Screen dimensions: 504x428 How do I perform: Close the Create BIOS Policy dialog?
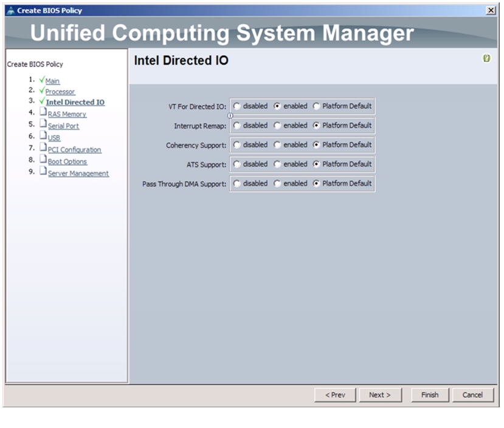(x=491, y=10)
